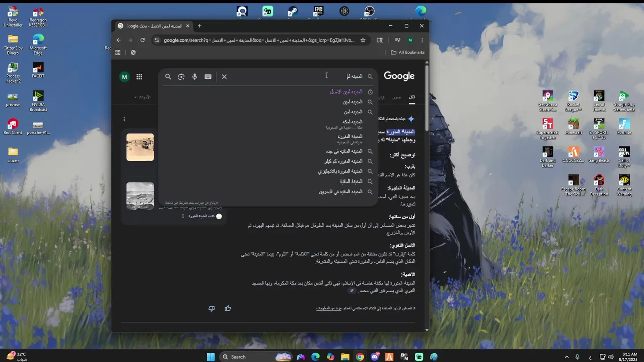644x362 pixels.
Task: Focus the Google search text field
Action: 297,76
